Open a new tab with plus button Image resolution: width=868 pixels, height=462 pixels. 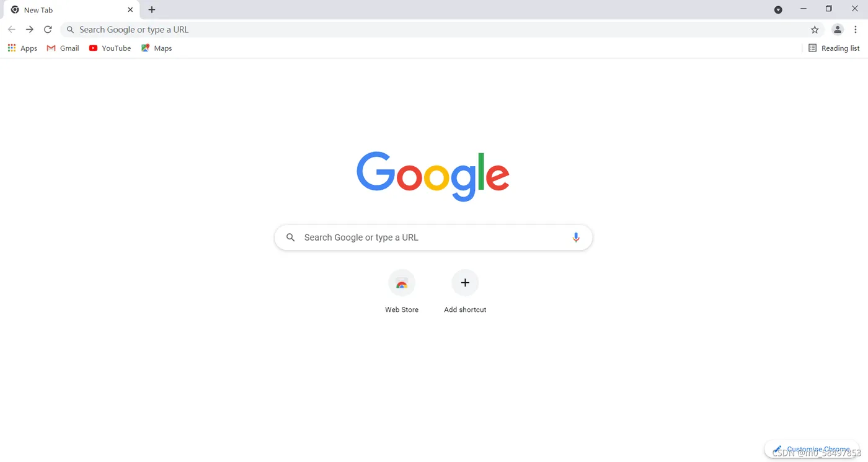152,9
